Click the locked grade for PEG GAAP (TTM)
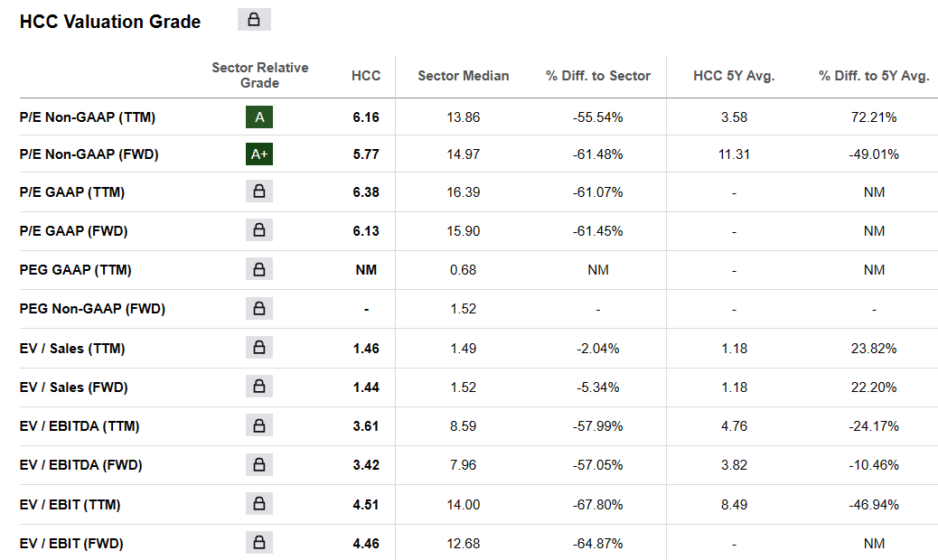 coord(259,269)
